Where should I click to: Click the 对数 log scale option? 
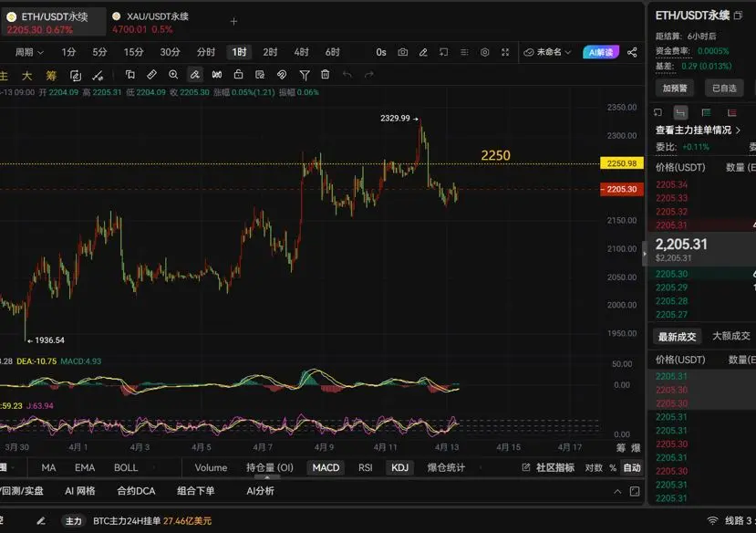pyautogui.click(x=594, y=467)
